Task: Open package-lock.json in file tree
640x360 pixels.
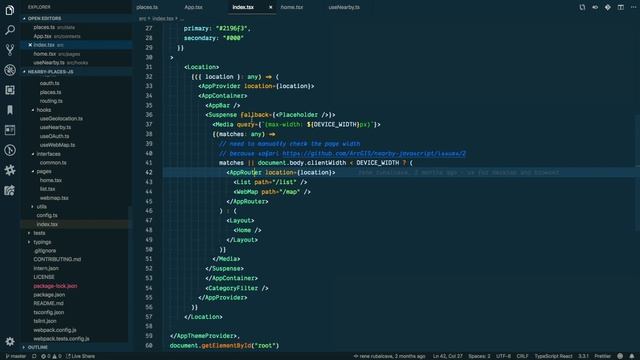Action: click(x=55, y=286)
